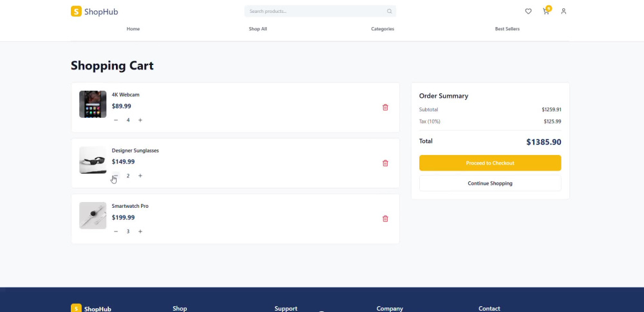Viewport: 644px width, 312px height.
Task: Click the Designer Sunglasses thumbnail
Action: 93,160
